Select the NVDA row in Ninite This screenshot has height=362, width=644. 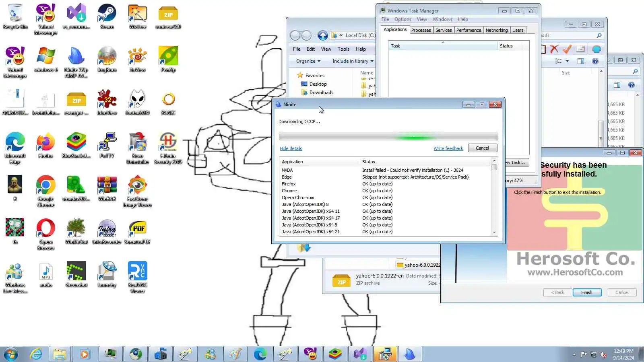385,170
